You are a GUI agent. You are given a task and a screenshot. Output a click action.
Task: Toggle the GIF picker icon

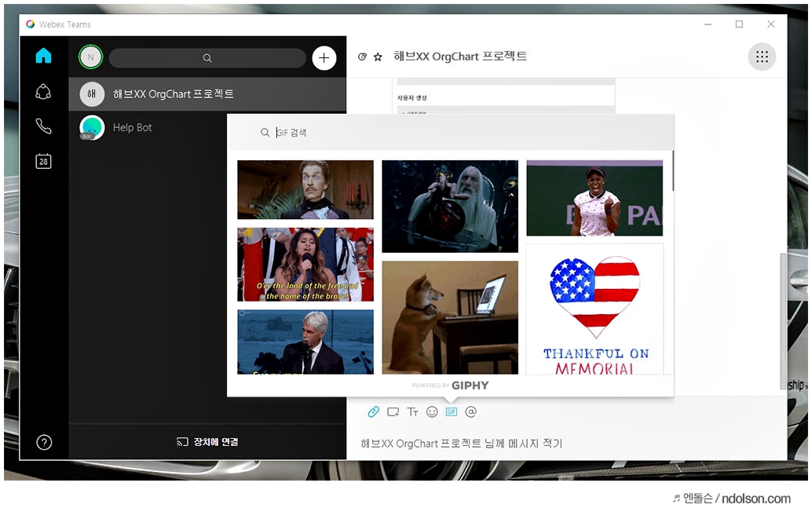[x=452, y=411]
